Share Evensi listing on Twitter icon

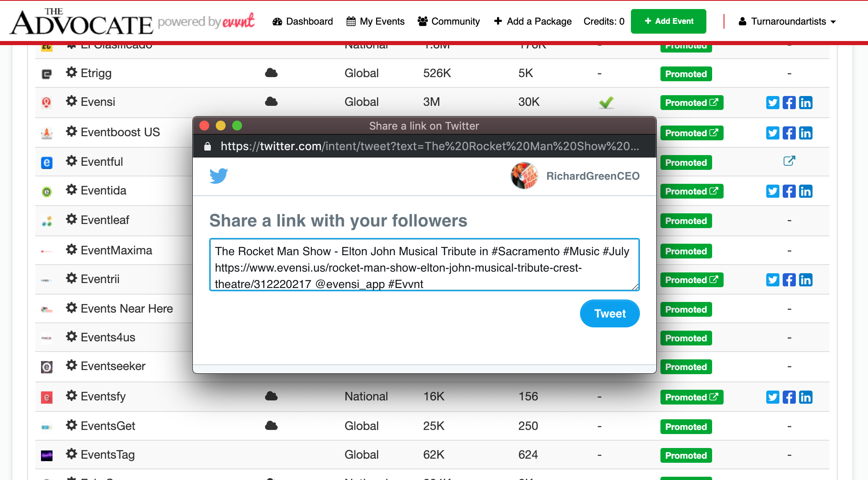(772, 103)
